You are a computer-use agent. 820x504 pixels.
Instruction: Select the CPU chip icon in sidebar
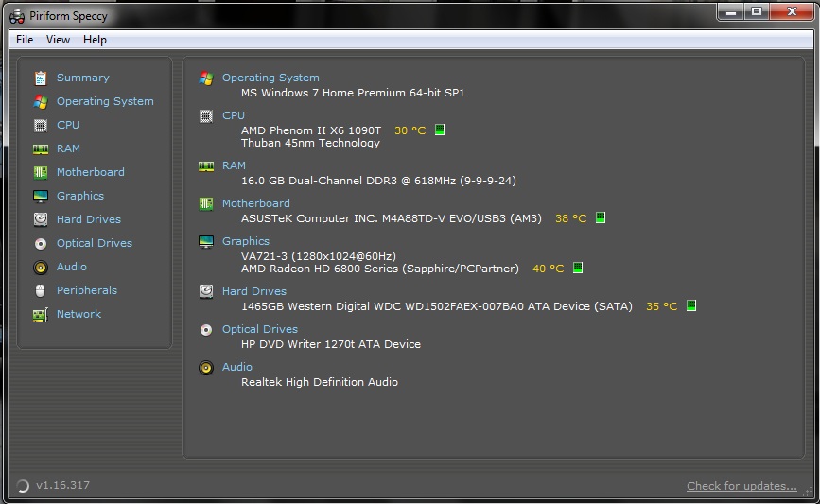[x=41, y=125]
